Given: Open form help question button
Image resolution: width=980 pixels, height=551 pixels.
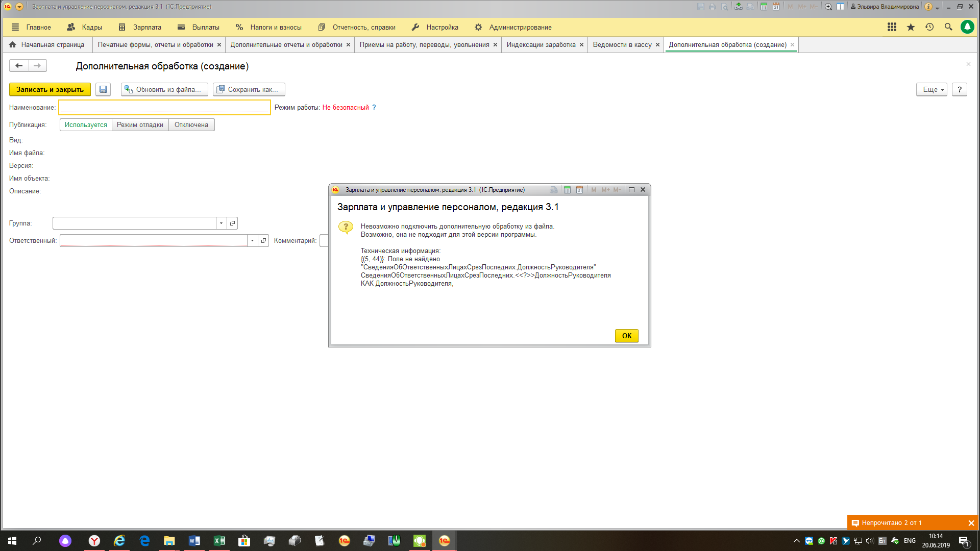Looking at the screenshot, I should [960, 89].
